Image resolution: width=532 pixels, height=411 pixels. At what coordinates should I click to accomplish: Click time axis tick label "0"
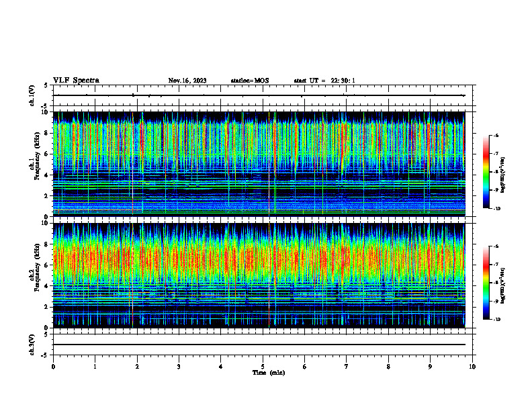click(x=53, y=367)
